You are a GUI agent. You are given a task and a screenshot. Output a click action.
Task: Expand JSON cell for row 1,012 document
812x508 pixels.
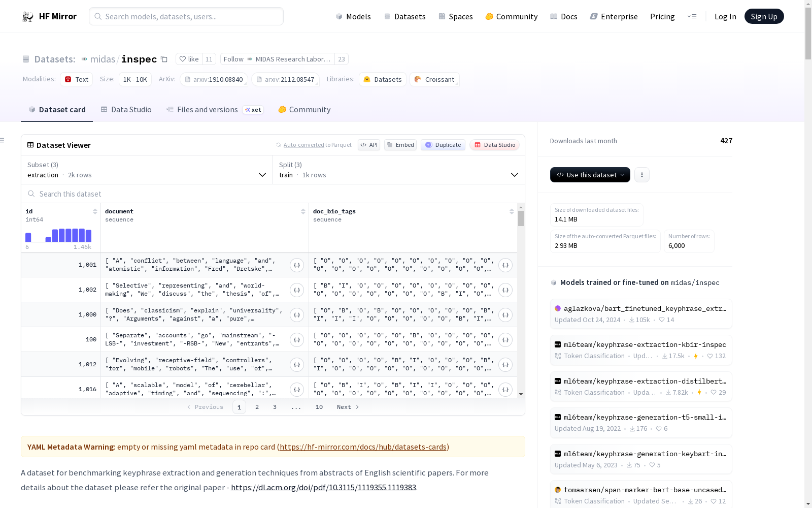point(297,365)
